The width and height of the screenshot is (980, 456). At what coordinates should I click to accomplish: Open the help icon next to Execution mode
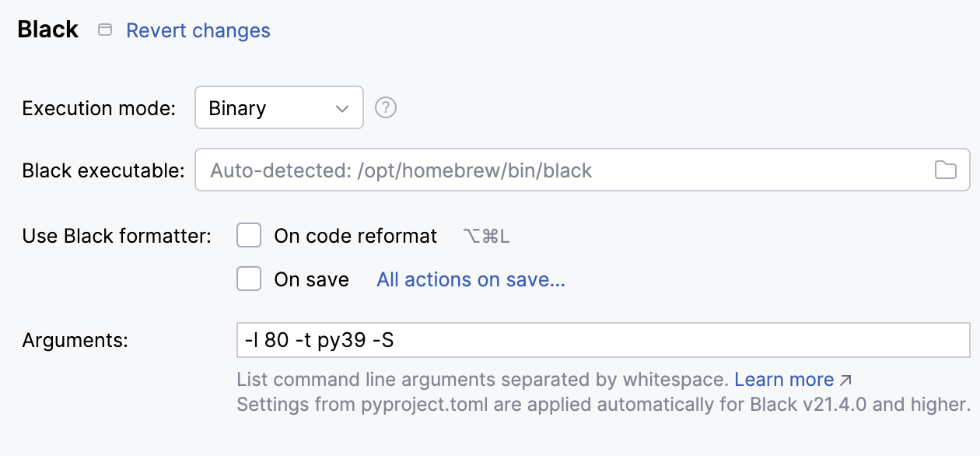point(385,107)
